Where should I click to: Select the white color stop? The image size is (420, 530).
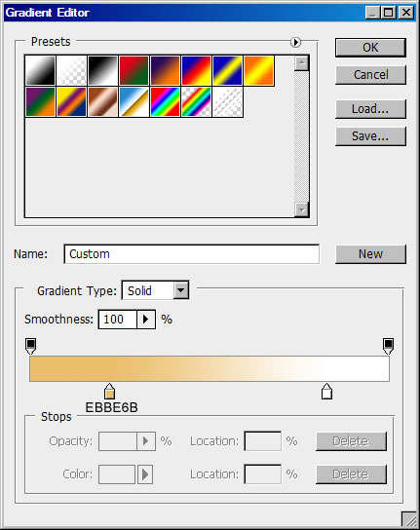[x=326, y=392]
